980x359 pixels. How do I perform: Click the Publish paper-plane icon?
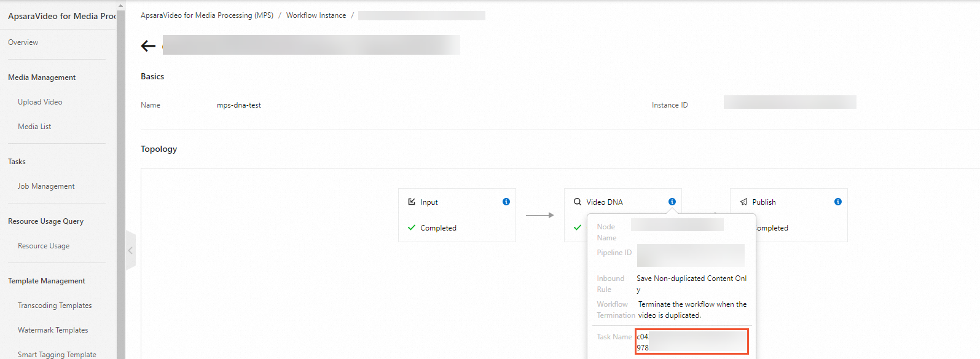point(743,202)
